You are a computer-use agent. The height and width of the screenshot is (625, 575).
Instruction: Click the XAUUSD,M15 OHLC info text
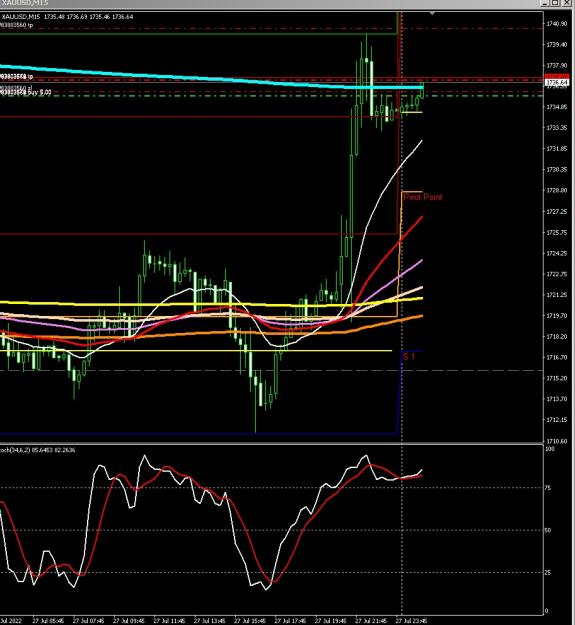click(x=67, y=17)
